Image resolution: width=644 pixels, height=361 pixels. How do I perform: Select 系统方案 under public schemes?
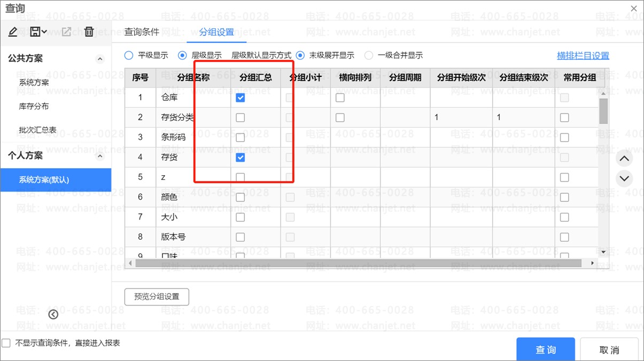click(x=34, y=82)
